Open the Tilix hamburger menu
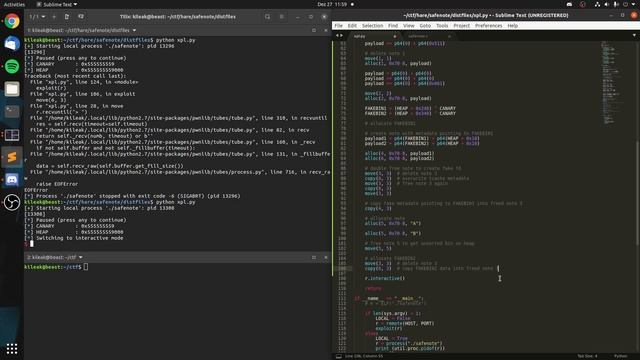The width and height of the screenshot is (640, 360). click(282, 17)
